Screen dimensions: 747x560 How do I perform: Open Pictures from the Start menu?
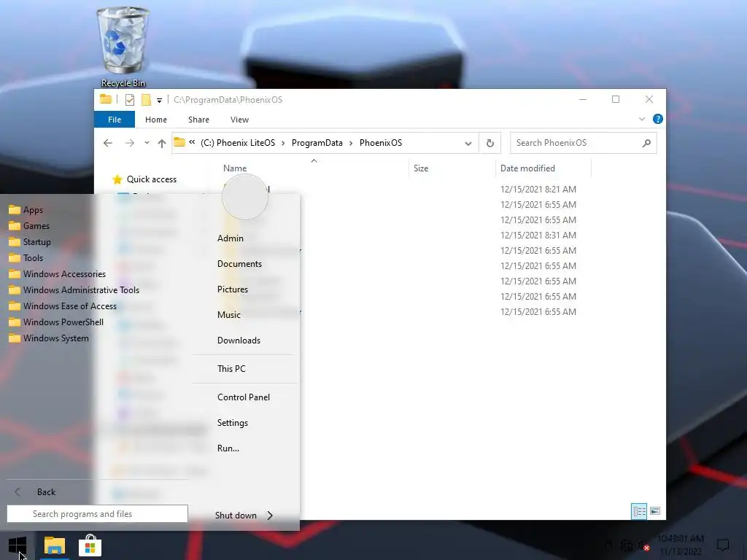coord(233,289)
